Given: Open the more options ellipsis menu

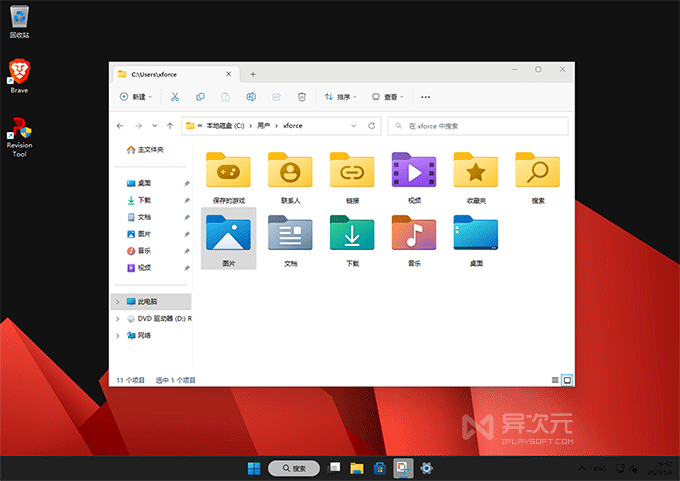Looking at the screenshot, I should pyautogui.click(x=425, y=97).
